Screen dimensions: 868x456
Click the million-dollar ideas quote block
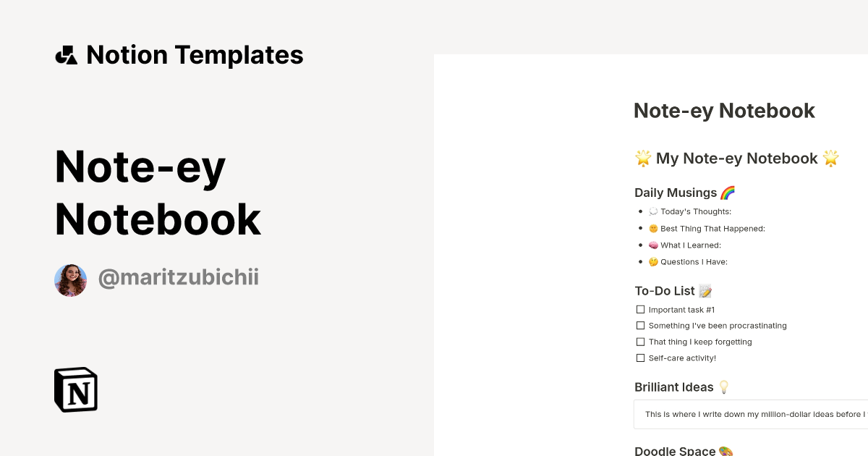752,414
